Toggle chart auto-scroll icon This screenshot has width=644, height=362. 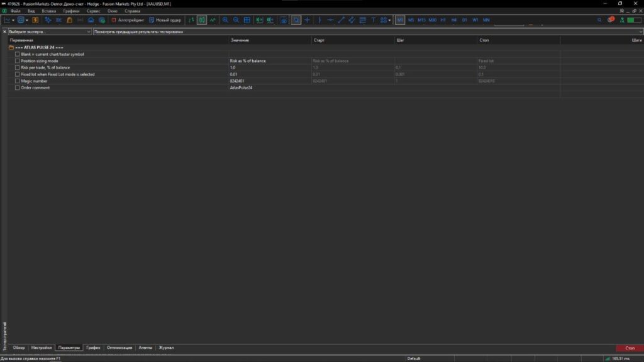[x=259, y=19]
